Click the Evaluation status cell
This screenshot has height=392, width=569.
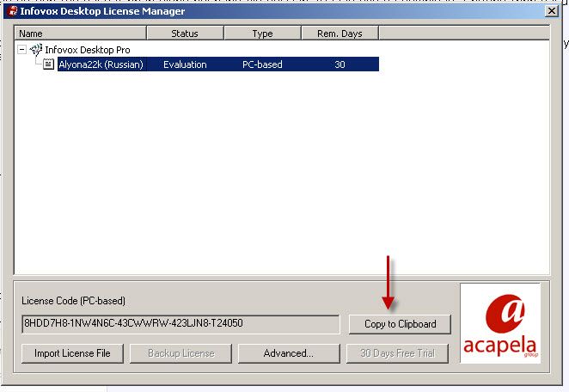(185, 64)
